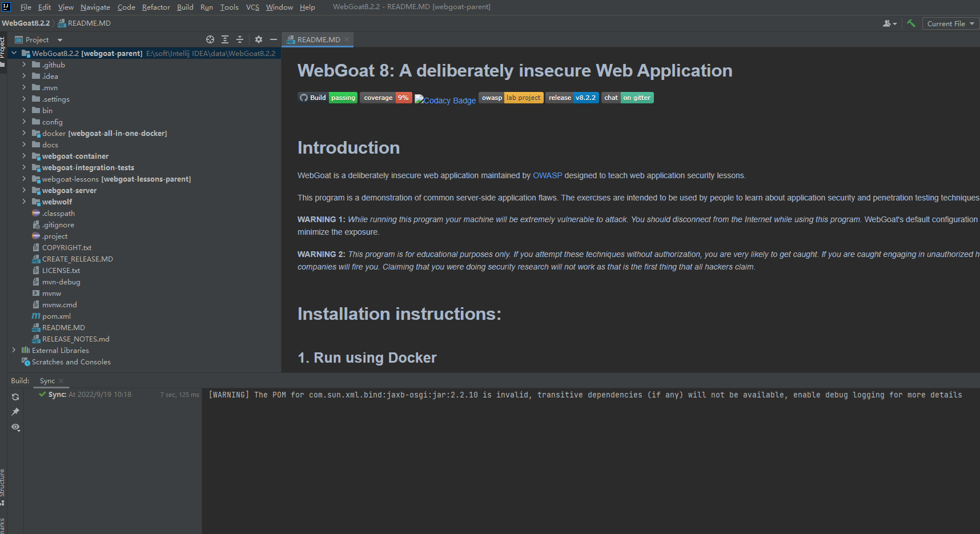Open the Help menu
980x534 pixels.
(307, 7)
